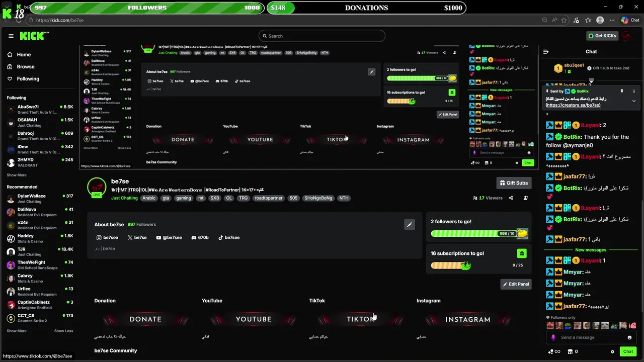Open the be7se X profile link
This screenshot has width=644, height=362.
(x=137, y=237)
